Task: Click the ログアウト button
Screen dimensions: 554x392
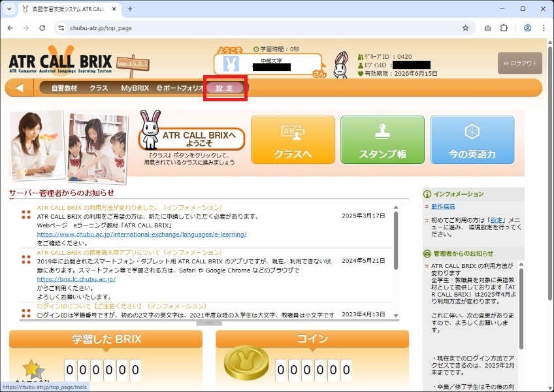Action: [x=519, y=63]
